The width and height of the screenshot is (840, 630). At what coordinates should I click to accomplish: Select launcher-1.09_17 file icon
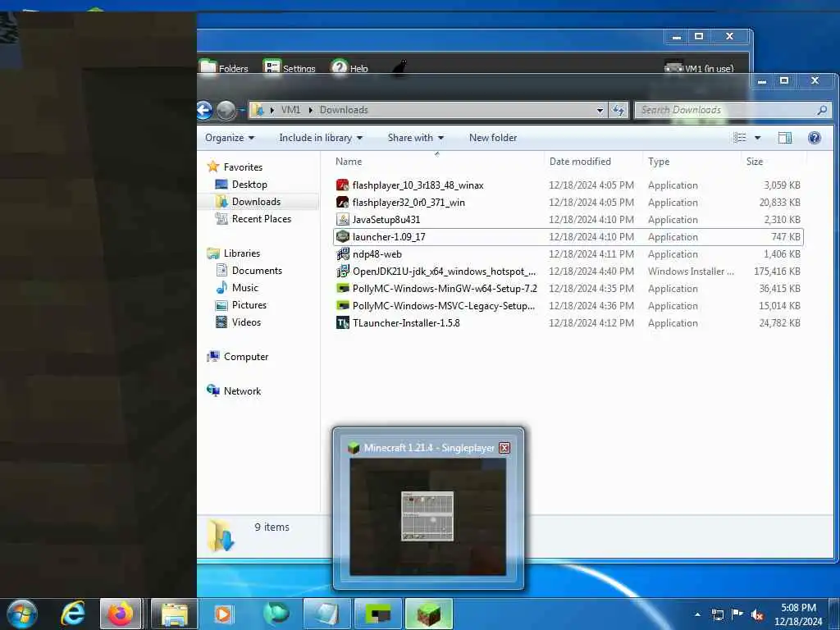[x=342, y=237]
